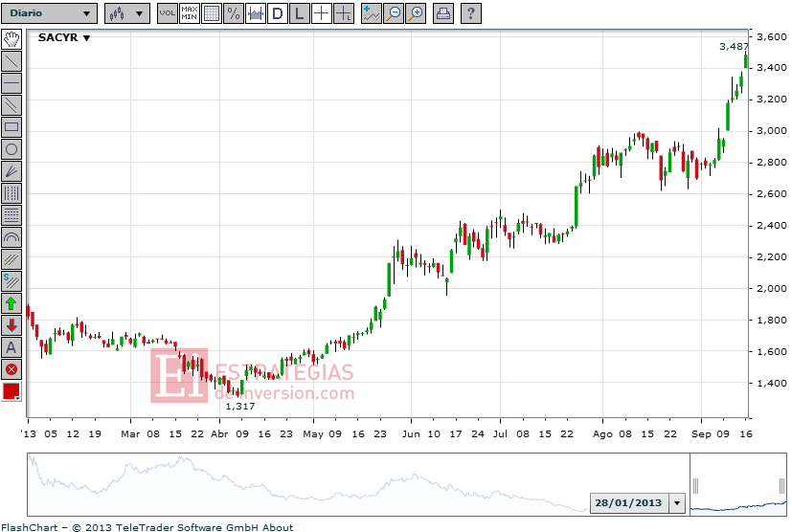Select the fan lines tool
Screen dimensions: 792x532
tap(11, 171)
